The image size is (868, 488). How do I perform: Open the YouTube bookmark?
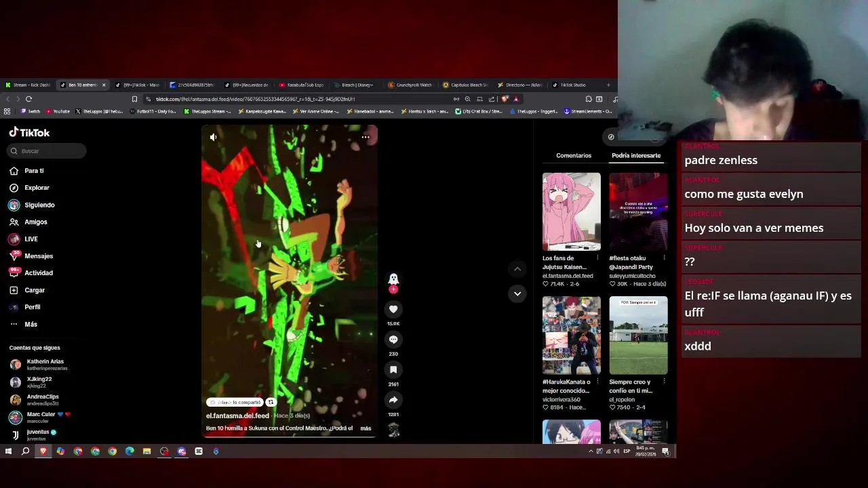click(x=58, y=111)
